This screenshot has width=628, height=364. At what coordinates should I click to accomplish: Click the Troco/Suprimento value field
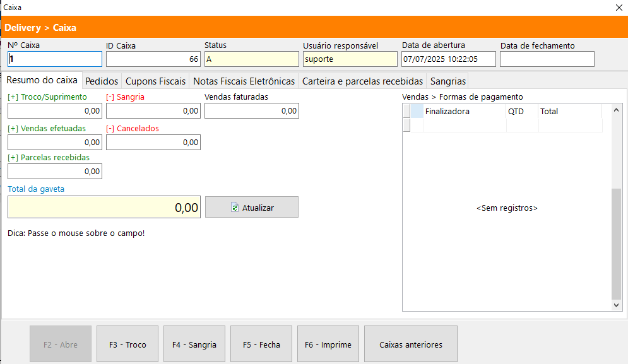click(55, 111)
